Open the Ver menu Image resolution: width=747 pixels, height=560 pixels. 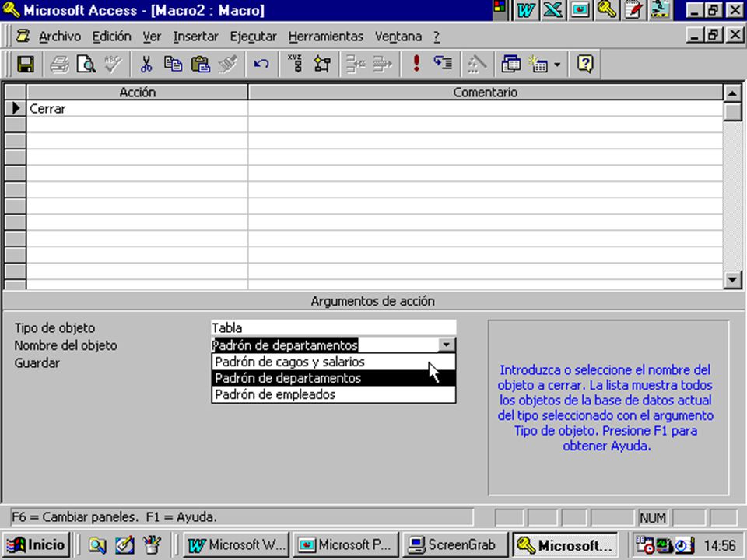[x=152, y=37]
